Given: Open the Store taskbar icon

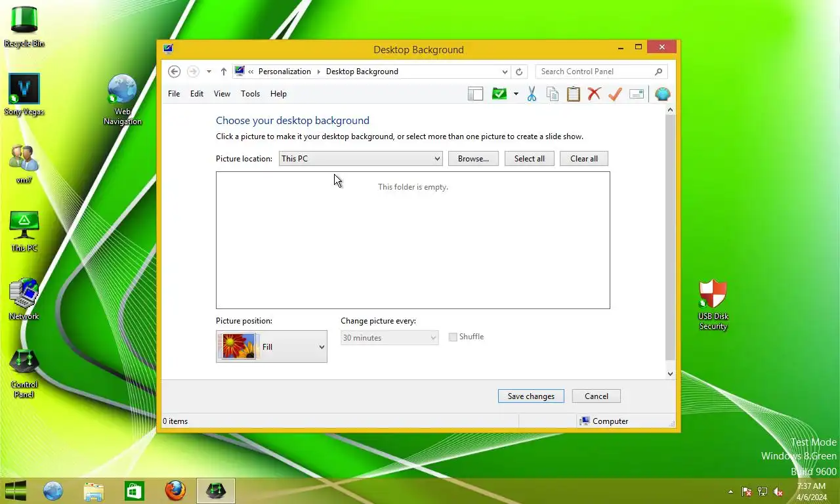Looking at the screenshot, I should (135, 491).
